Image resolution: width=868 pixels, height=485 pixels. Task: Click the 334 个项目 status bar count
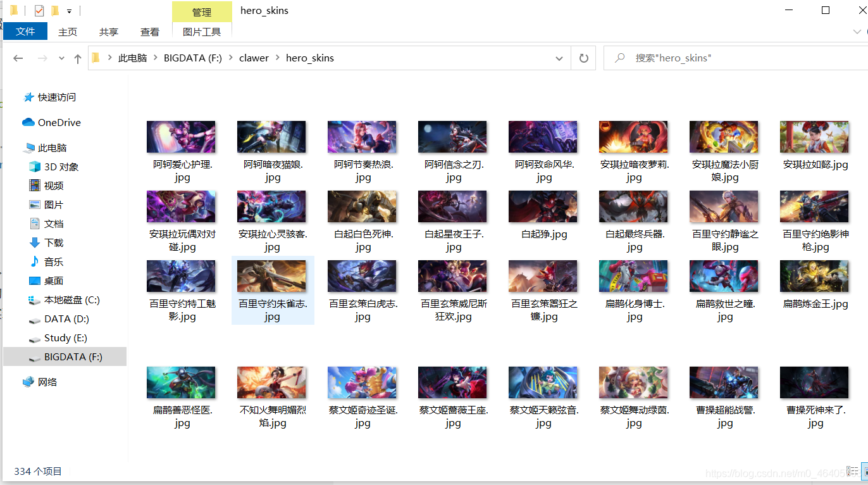[38, 472]
